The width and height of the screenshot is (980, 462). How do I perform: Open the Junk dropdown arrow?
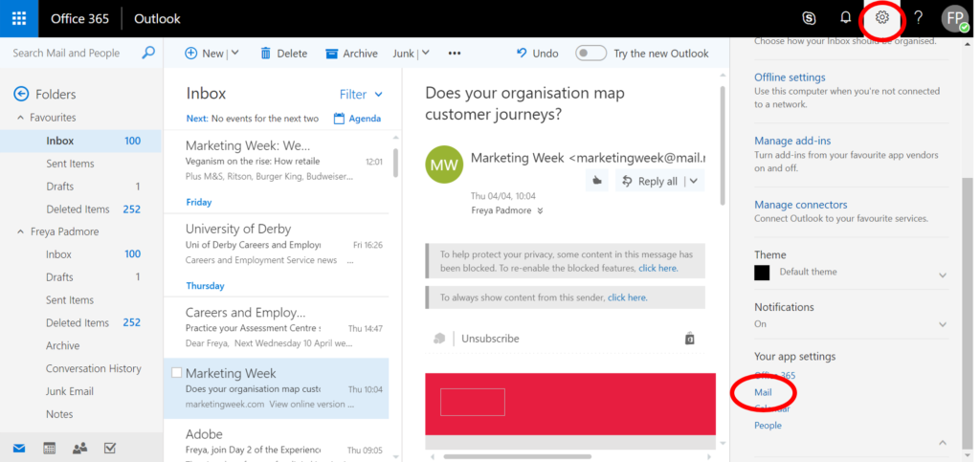coord(425,53)
